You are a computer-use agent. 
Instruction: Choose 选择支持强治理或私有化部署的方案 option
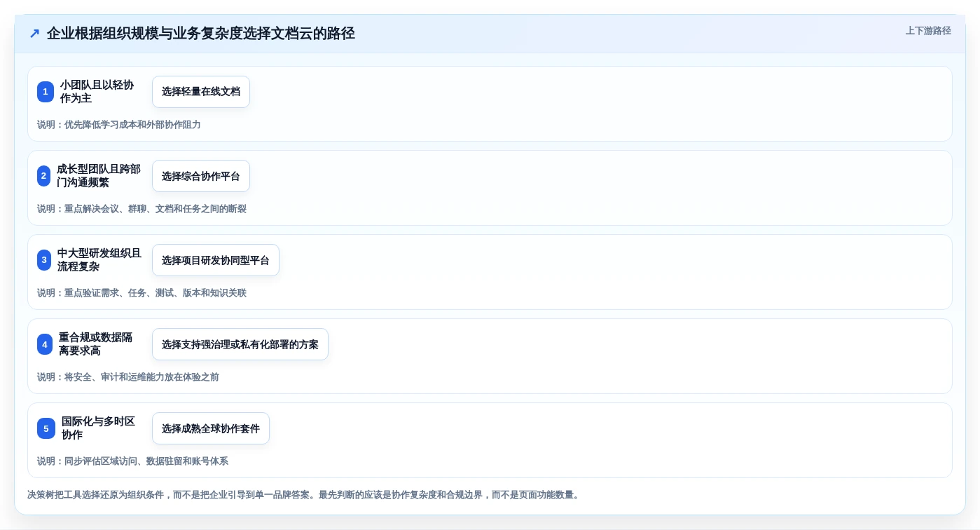point(240,344)
